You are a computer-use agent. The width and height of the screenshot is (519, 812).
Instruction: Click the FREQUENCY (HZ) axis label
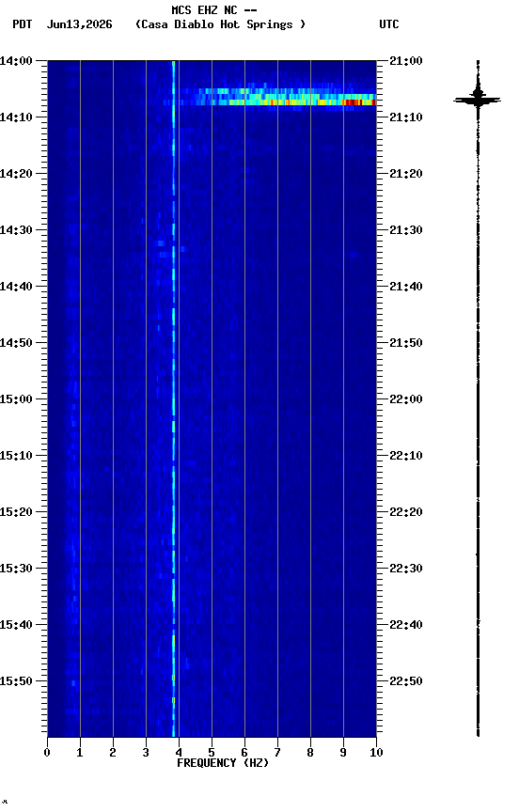click(x=223, y=763)
